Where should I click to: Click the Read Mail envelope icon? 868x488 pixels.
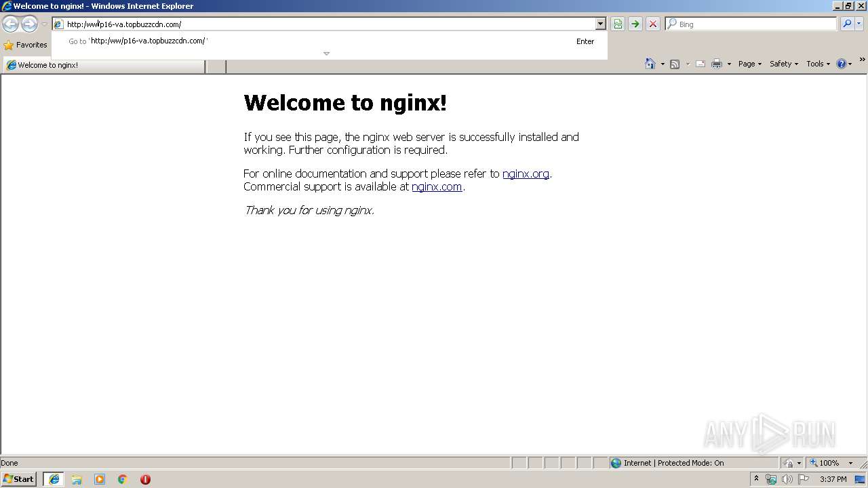(701, 64)
